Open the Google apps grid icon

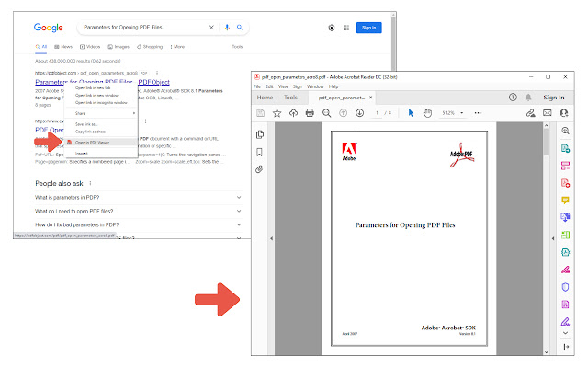pos(346,28)
